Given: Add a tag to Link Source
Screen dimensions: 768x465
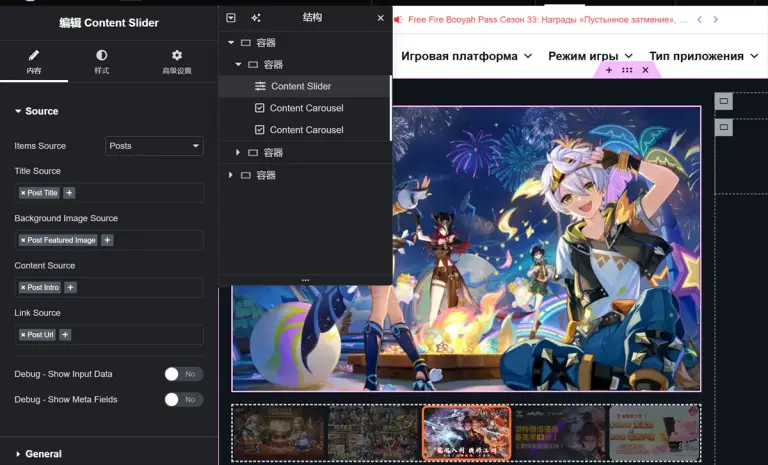Looking at the screenshot, I should click(65, 335).
